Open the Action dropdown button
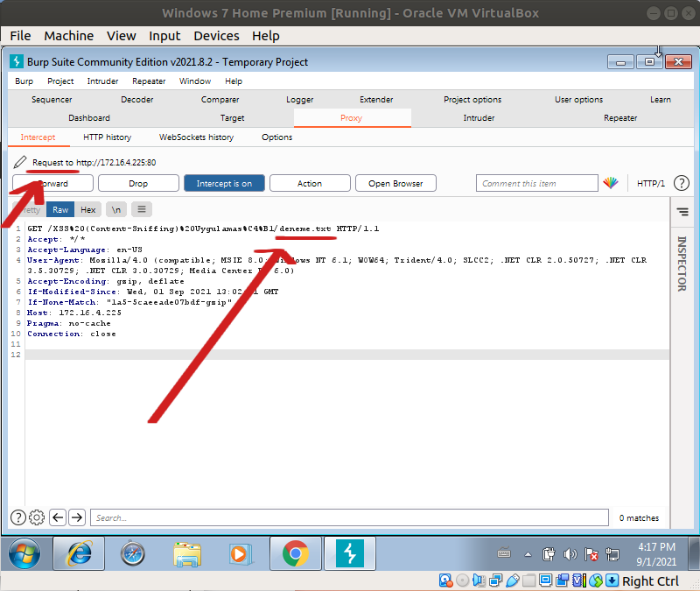 click(310, 183)
